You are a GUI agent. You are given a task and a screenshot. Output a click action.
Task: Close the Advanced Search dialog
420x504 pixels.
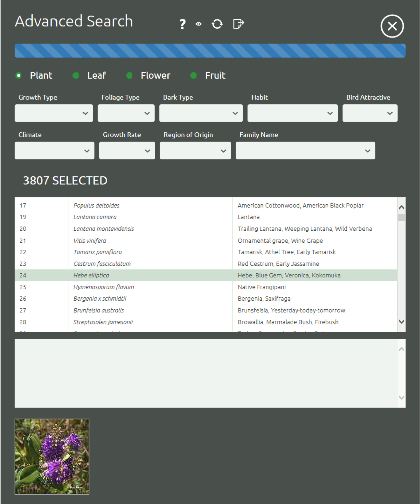(392, 26)
